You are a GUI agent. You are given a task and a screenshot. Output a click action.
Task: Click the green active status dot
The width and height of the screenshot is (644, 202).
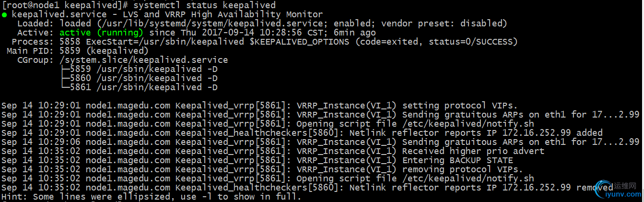point(4,14)
